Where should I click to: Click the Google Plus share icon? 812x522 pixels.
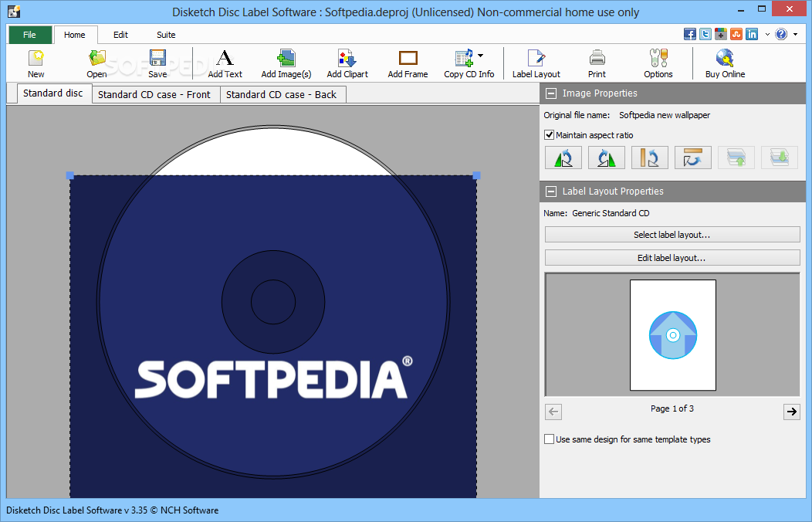(721, 34)
